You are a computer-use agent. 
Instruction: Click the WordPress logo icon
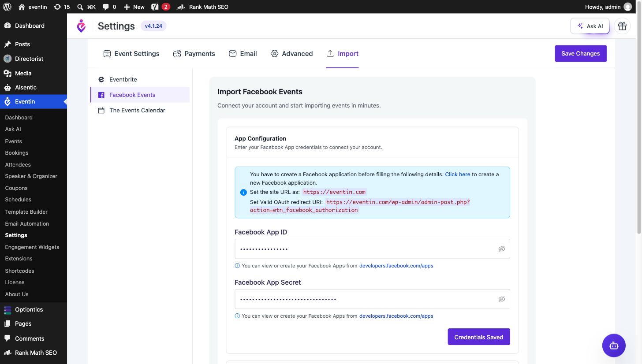[x=7, y=7]
